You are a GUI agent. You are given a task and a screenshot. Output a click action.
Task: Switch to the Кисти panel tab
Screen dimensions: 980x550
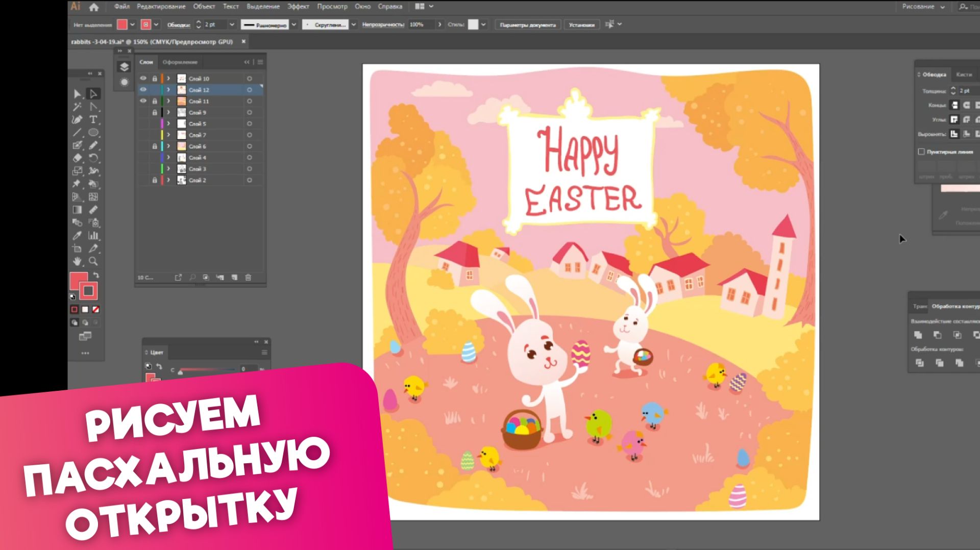(x=963, y=74)
